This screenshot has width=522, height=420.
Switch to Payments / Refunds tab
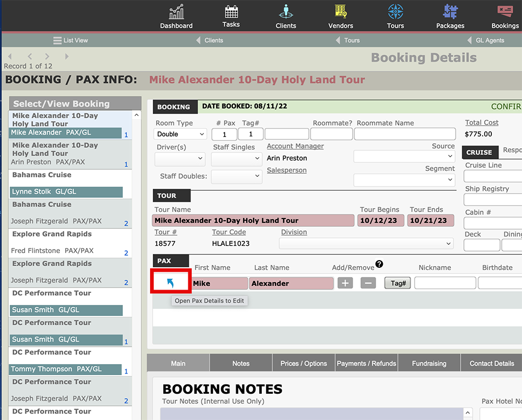coord(366,363)
